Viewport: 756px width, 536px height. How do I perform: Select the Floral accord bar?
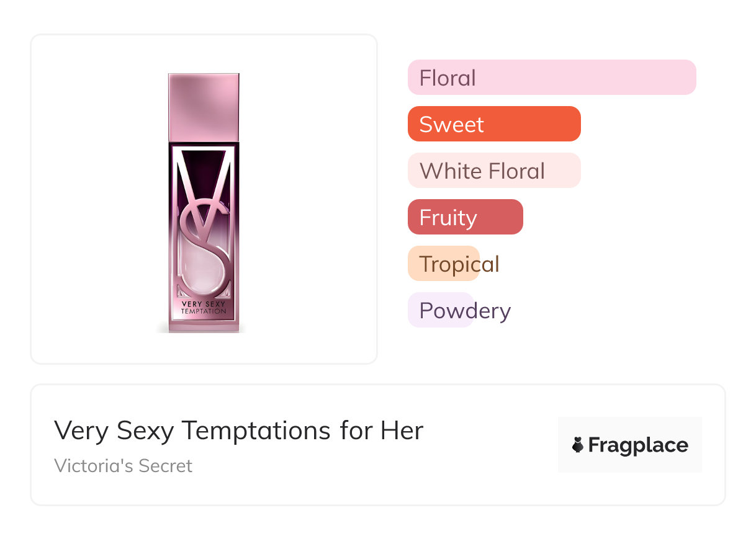(x=552, y=78)
